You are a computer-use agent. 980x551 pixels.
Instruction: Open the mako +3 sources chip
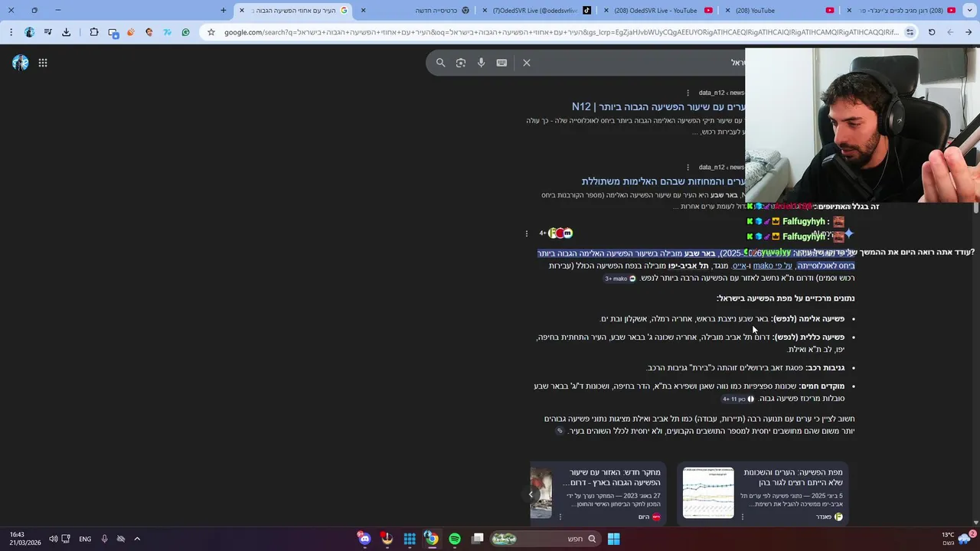620,279
